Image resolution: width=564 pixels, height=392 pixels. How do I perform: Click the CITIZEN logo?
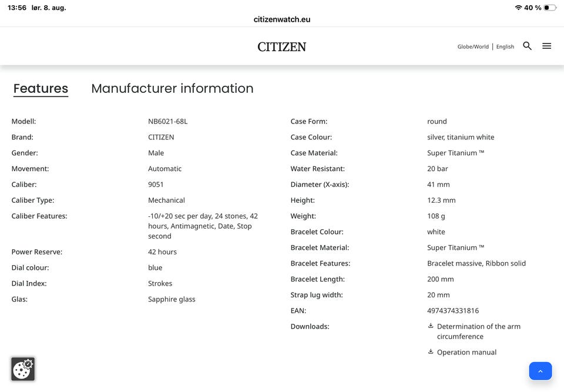click(x=281, y=47)
